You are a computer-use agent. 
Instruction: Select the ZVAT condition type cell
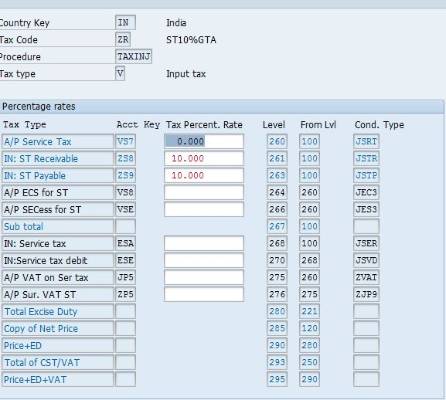click(366, 277)
